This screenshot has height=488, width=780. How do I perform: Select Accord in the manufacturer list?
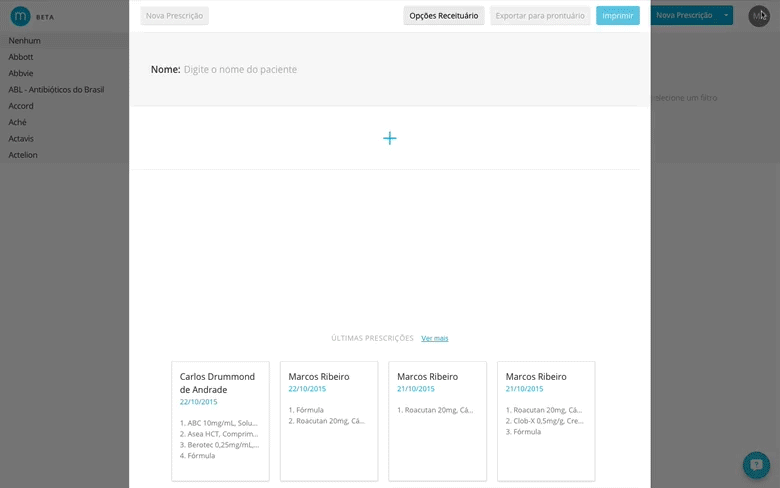coord(21,106)
